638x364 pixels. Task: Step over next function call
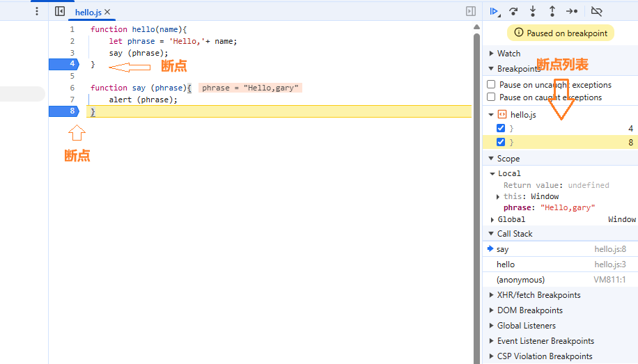[513, 11]
